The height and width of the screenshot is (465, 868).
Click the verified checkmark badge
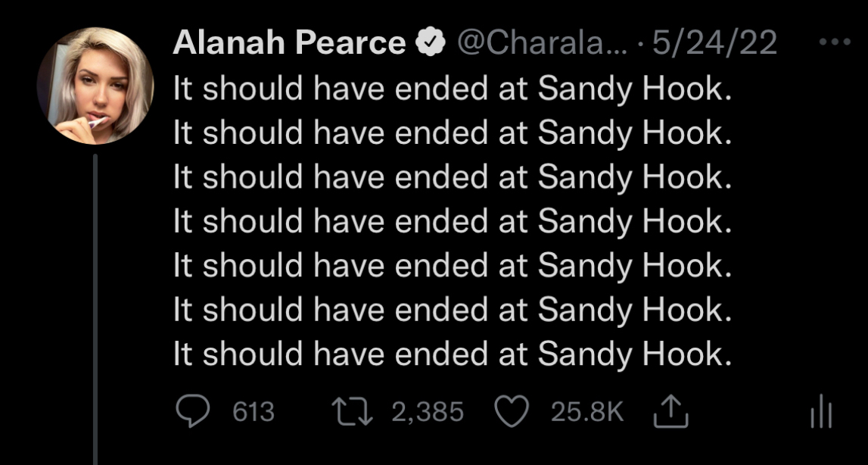(x=431, y=44)
